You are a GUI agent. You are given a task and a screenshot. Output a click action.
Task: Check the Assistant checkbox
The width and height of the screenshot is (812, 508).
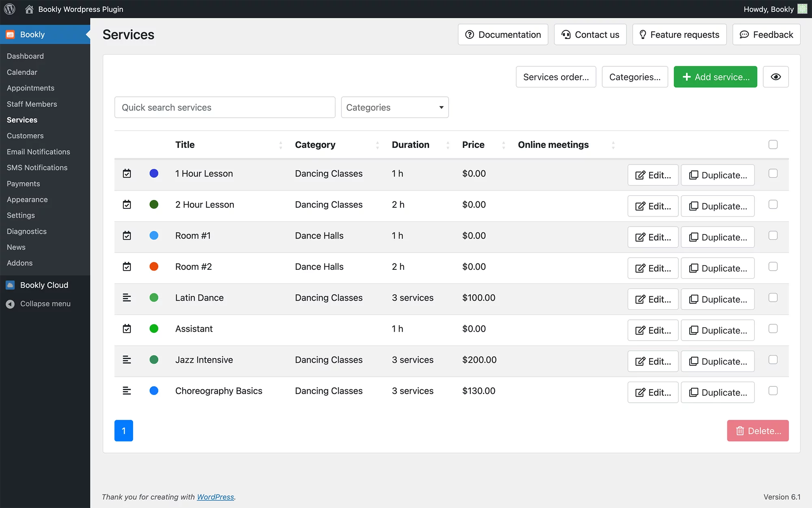click(x=773, y=329)
